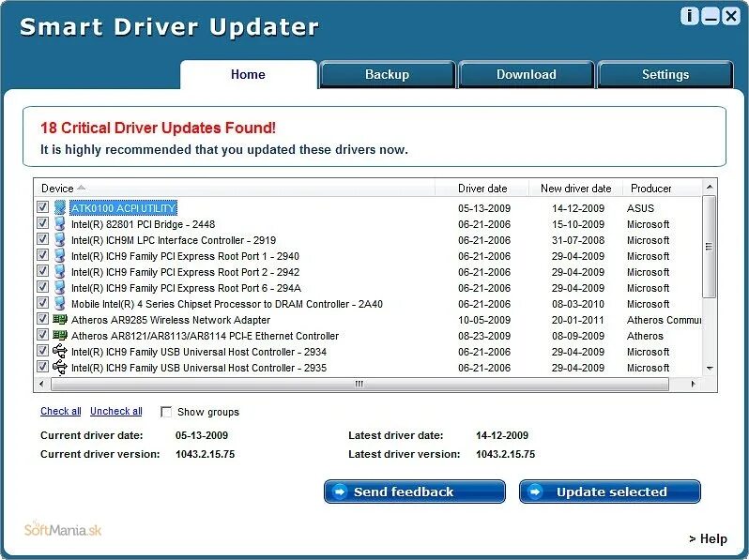Open the Download tab
Screen dimensions: 749x560
(x=527, y=74)
